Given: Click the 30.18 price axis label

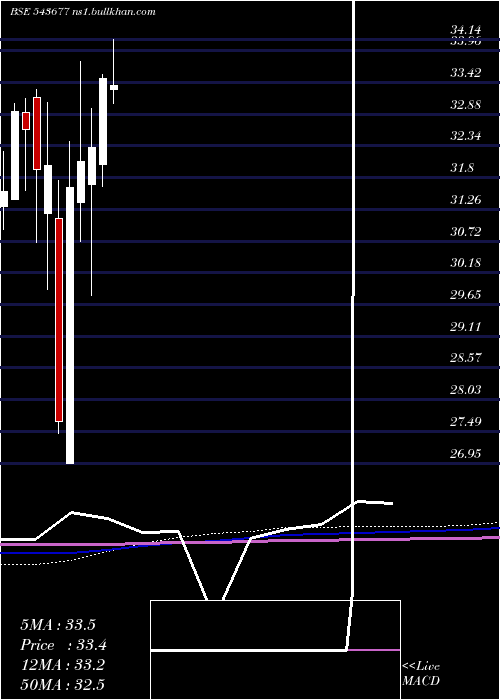Looking at the screenshot, I should click(466, 262).
